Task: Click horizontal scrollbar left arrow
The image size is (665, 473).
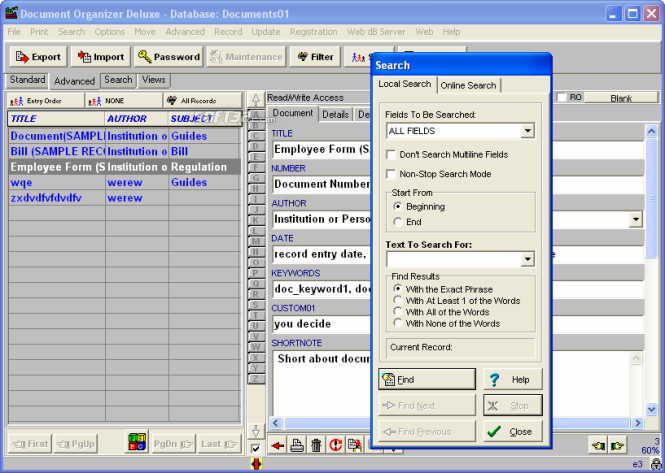Action: point(276,423)
